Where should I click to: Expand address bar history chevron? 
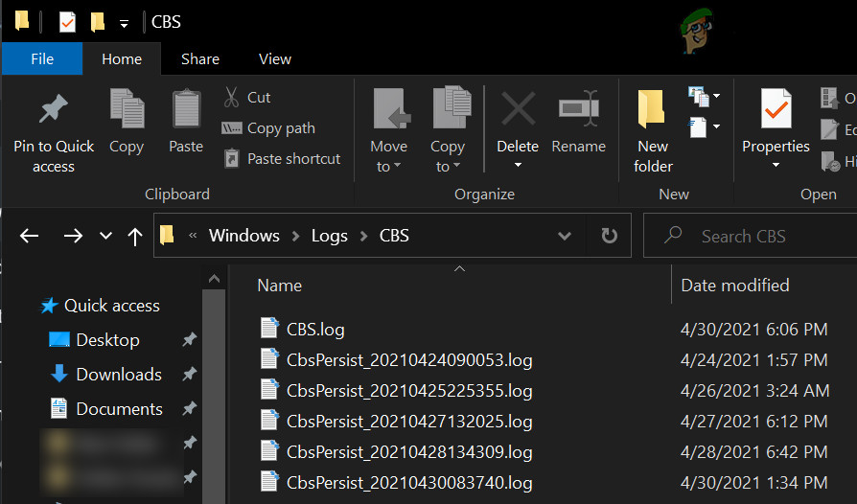[x=566, y=236]
